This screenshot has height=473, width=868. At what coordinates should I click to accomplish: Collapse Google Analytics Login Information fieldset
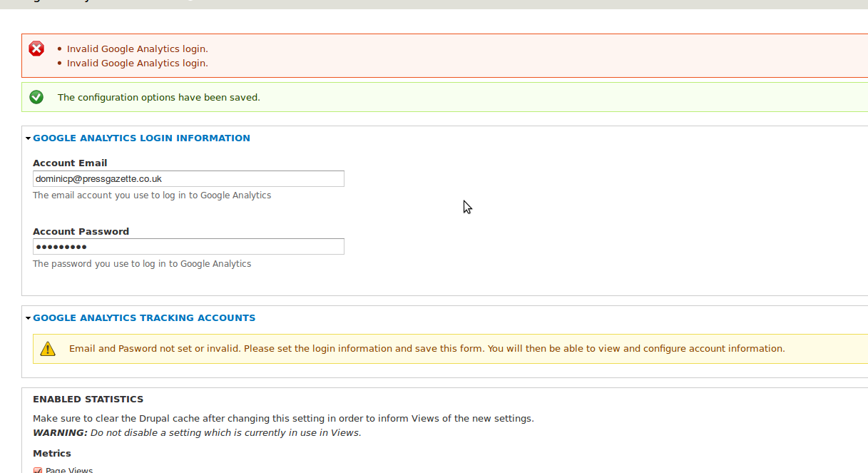[x=141, y=138]
